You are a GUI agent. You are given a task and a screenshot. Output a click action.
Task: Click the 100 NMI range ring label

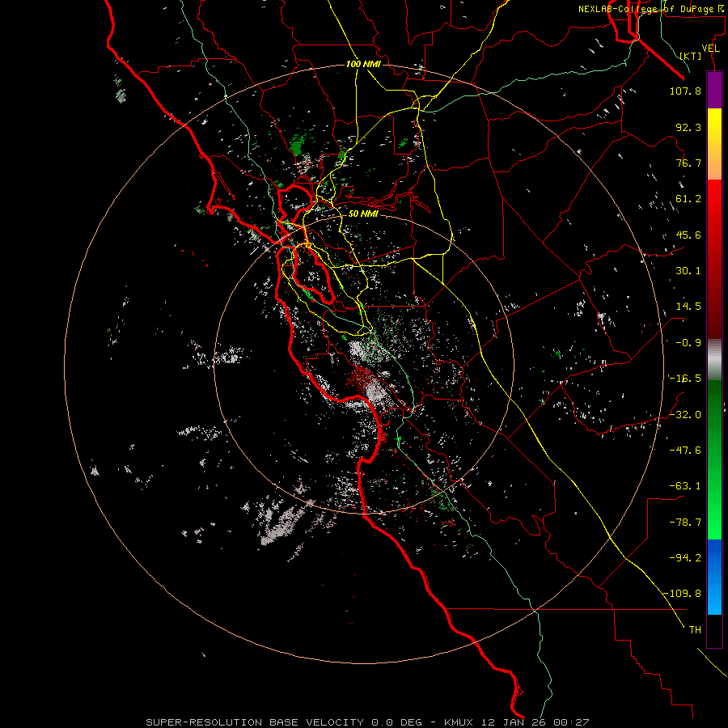363,64
